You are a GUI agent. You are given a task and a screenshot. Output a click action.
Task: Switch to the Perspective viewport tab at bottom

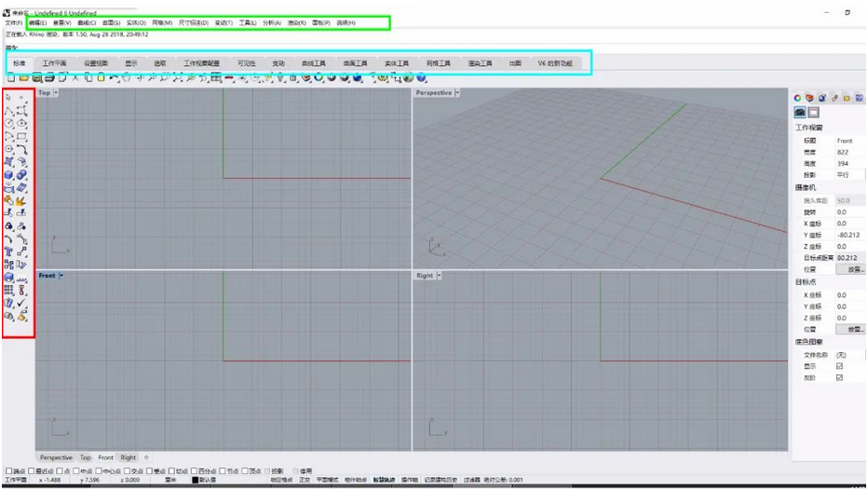[x=56, y=458]
